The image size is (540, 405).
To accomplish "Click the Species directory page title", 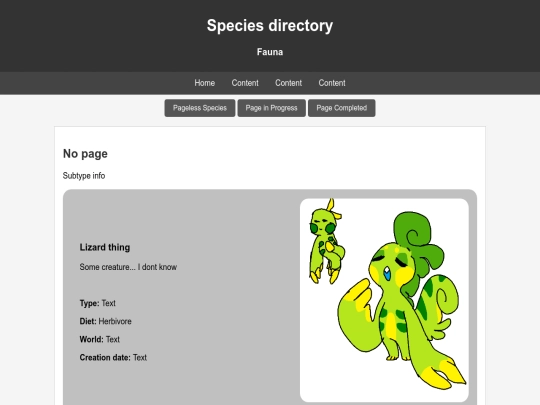I will point(270,25).
